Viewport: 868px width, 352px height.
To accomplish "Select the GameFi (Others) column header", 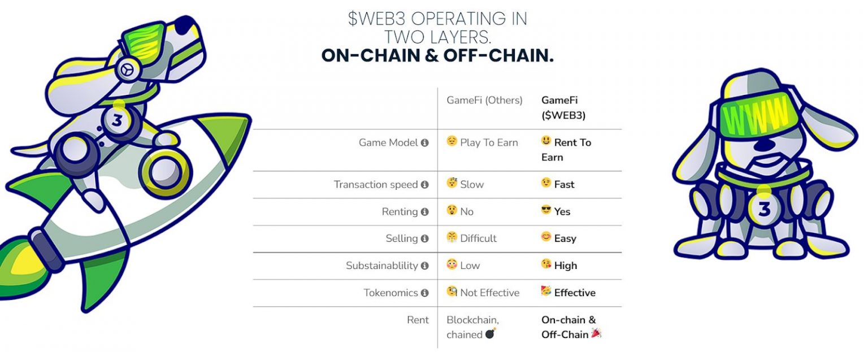I will click(x=484, y=101).
